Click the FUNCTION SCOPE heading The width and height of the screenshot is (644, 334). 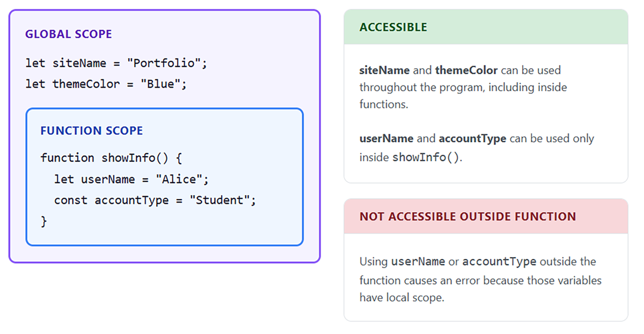click(x=92, y=131)
